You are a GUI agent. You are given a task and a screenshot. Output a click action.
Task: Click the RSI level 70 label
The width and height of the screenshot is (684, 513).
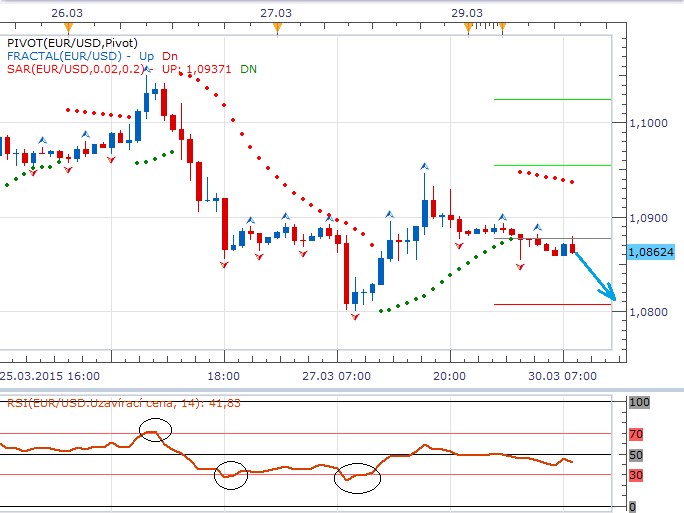(x=637, y=435)
